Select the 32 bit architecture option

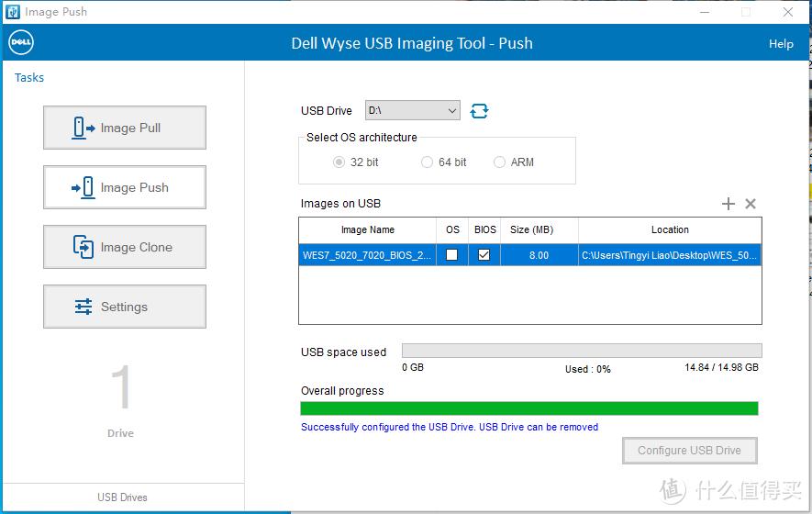(339, 162)
